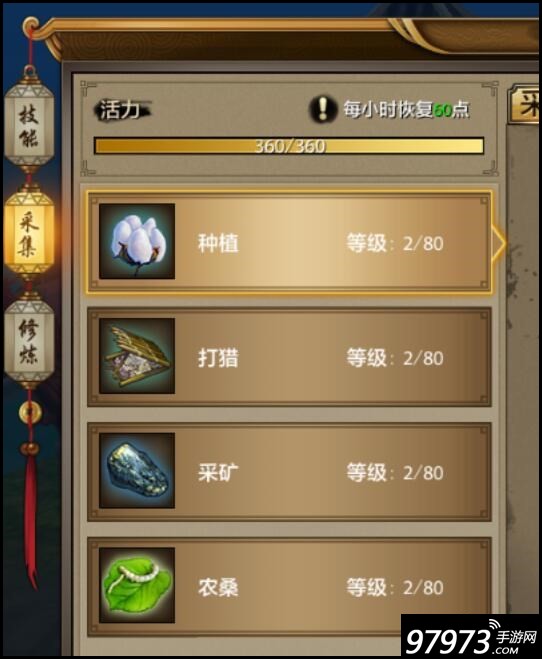Click the red tassel ornament
542x659 pixels.
pos(31,515)
